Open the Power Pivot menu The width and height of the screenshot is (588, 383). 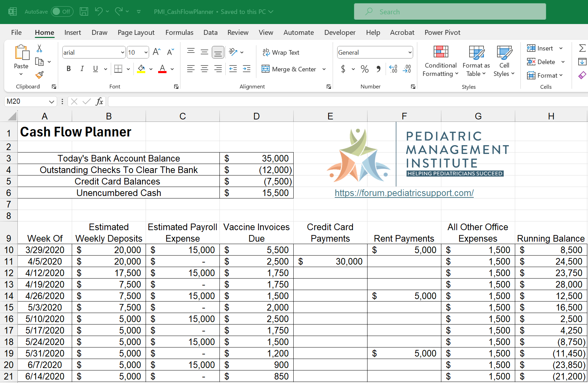pyautogui.click(x=442, y=32)
